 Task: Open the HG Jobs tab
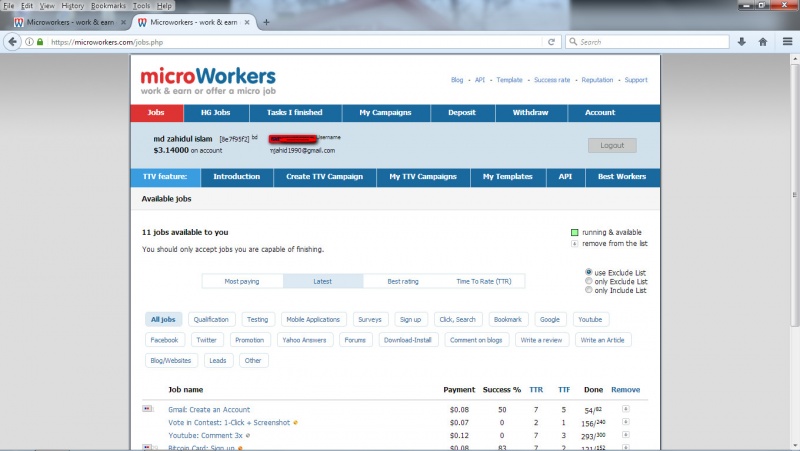(x=215, y=113)
